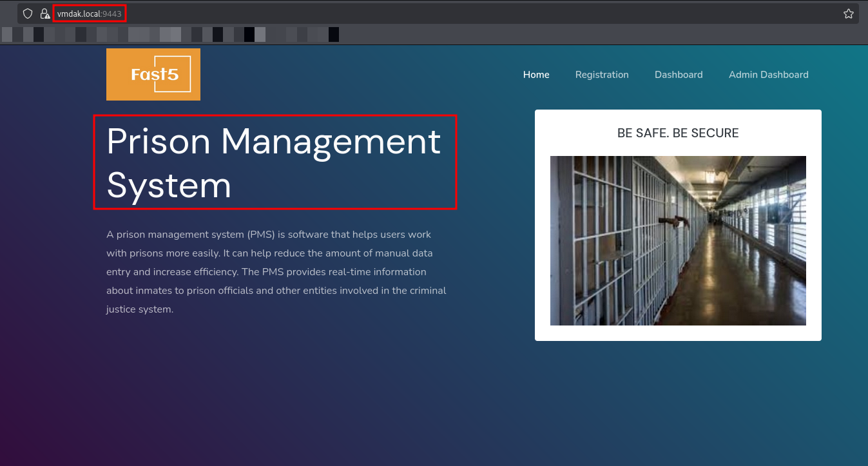This screenshot has width=868, height=466.
Task: Click the PMS description paragraph
Action: click(276, 271)
